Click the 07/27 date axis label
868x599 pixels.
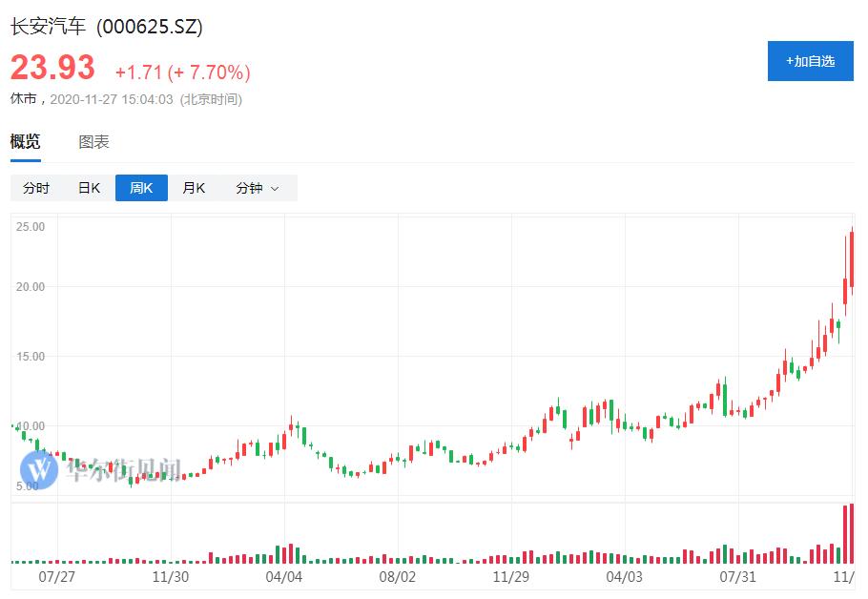(x=56, y=577)
